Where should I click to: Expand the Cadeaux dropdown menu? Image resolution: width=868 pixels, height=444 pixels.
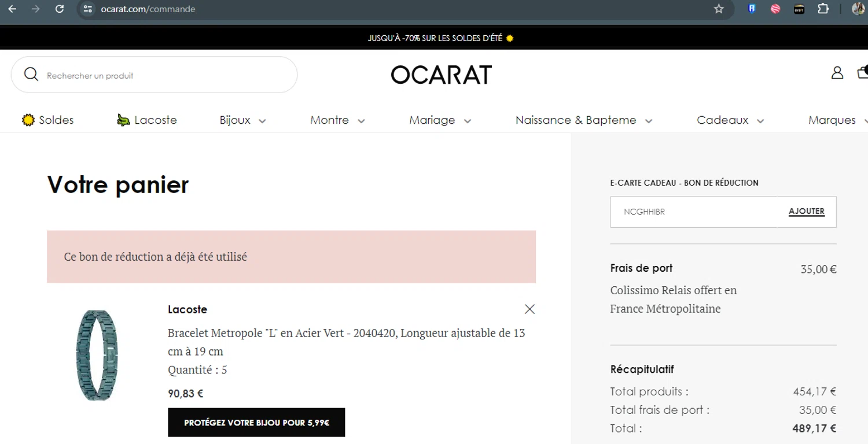[x=730, y=120]
